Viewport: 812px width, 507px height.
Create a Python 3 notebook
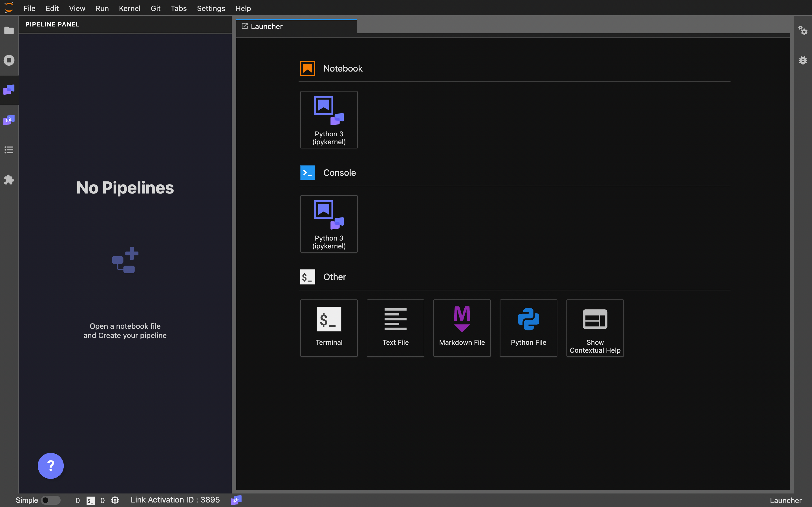pyautogui.click(x=329, y=120)
